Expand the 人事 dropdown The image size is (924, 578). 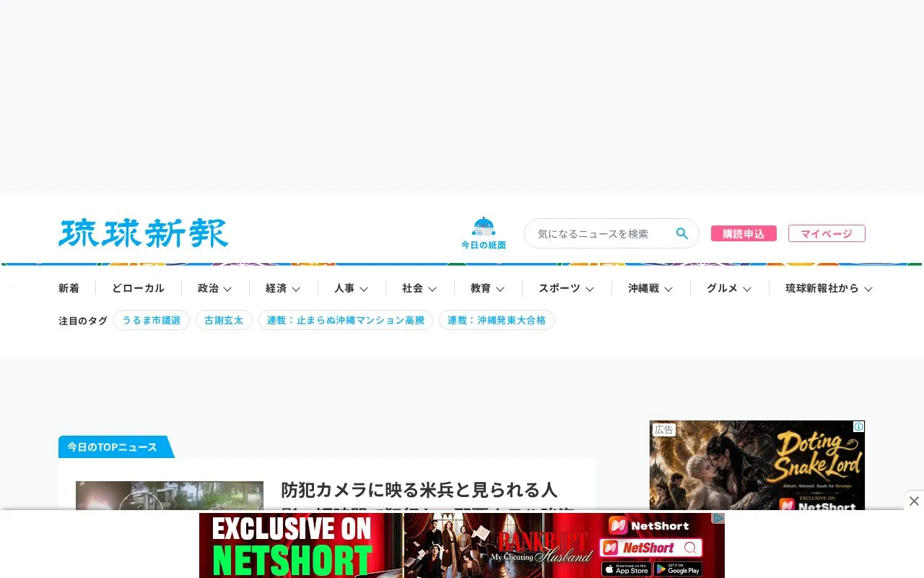(351, 288)
